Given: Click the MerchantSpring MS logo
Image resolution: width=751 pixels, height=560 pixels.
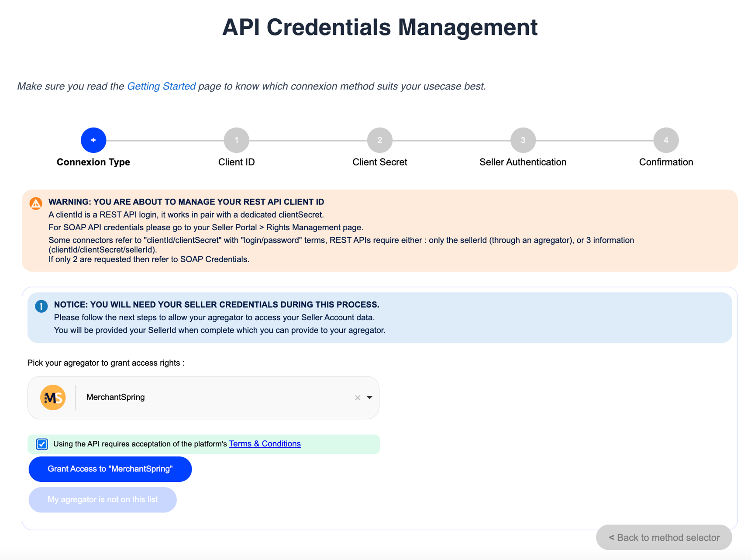Looking at the screenshot, I should (x=53, y=398).
